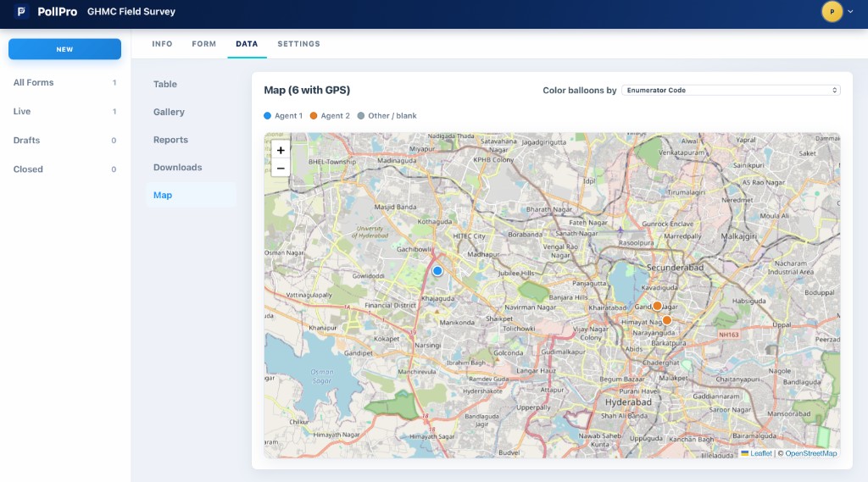Select the Map view item
868x482 pixels.
pos(191,195)
